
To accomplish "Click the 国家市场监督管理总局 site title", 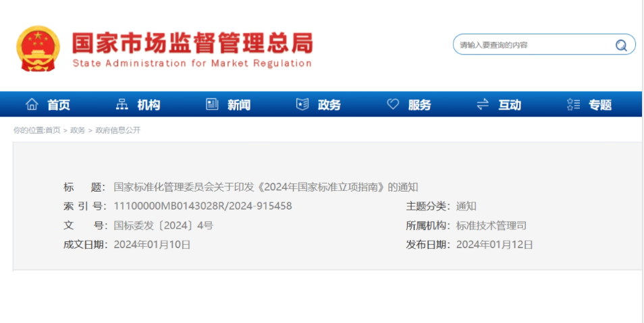I will [x=192, y=42].
